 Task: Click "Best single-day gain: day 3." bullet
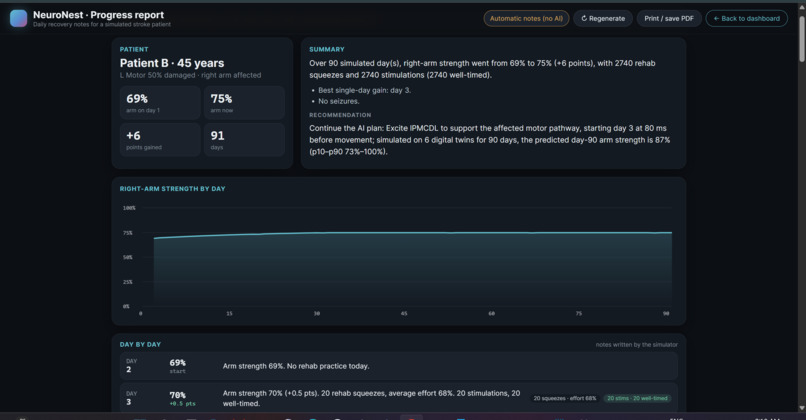pos(364,90)
